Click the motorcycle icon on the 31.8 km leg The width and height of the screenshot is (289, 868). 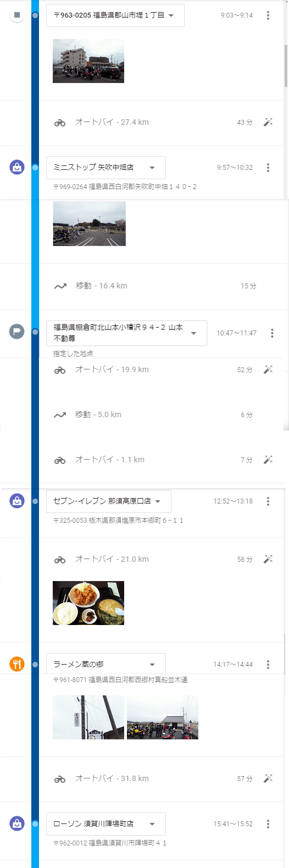pos(60,779)
